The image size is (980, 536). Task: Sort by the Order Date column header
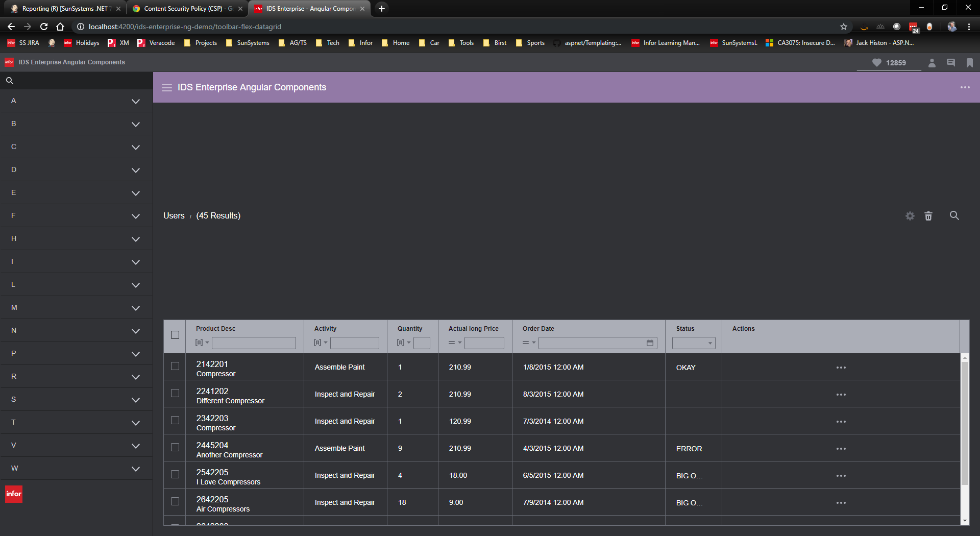pyautogui.click(x=538, y=329)
